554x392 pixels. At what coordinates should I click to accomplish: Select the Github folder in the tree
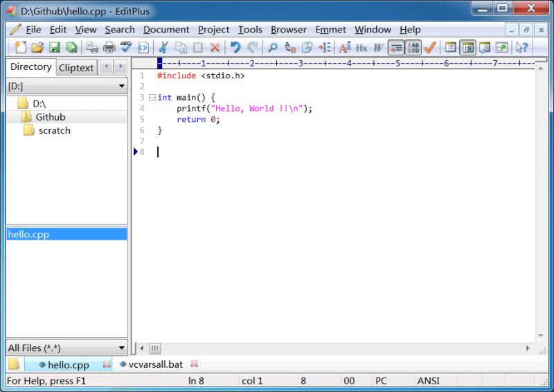(x=51, y=117)
